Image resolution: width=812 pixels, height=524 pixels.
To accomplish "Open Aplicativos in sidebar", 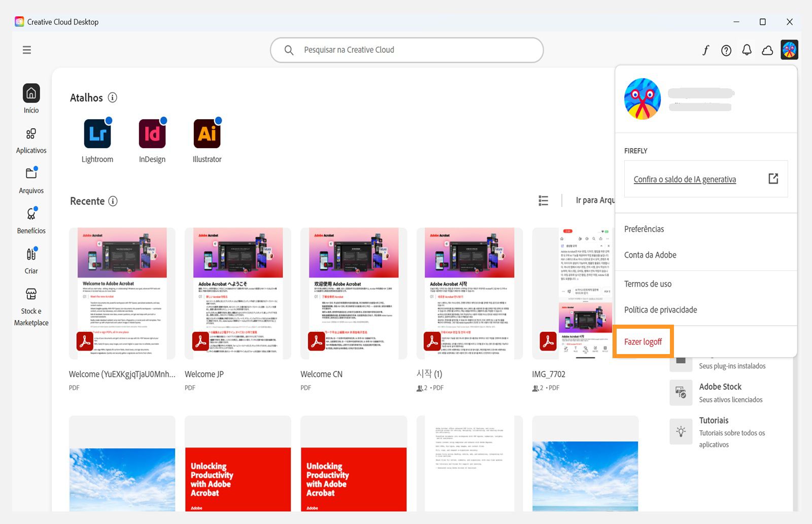I will coord(31,141).
